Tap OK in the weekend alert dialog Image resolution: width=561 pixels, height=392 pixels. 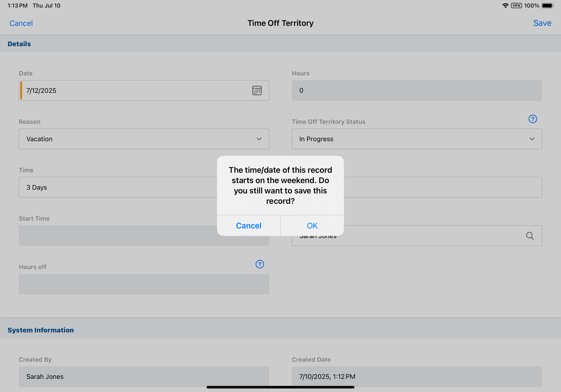click(x=312, y=226)
